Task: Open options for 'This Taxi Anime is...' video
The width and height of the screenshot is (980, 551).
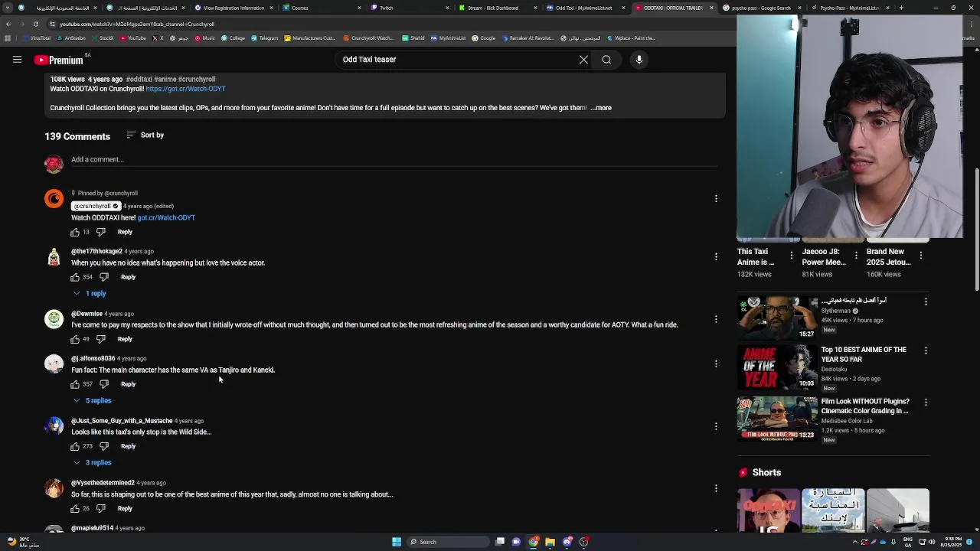Action: (792, 256)
